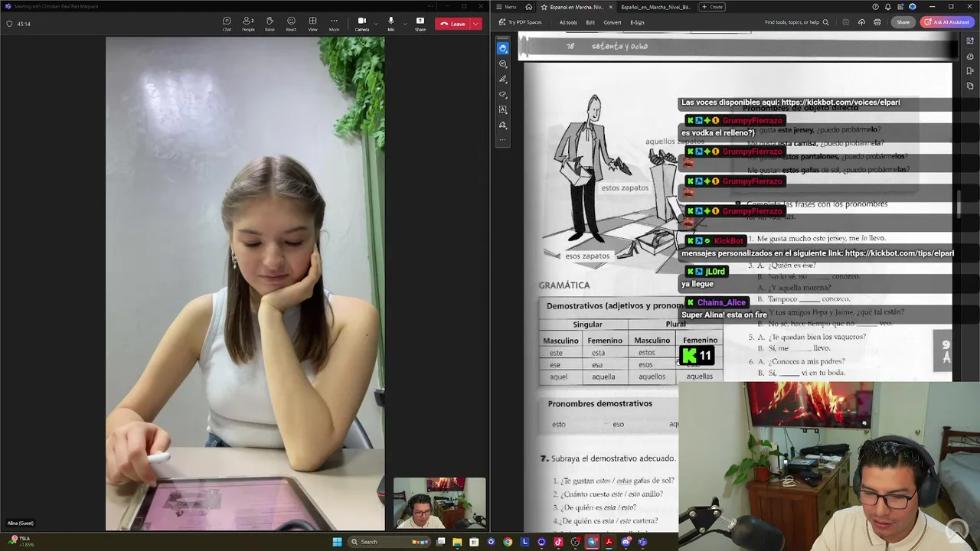
Task: Open the second right-rail panel icon in Acrobat
Action: point(970,56)
